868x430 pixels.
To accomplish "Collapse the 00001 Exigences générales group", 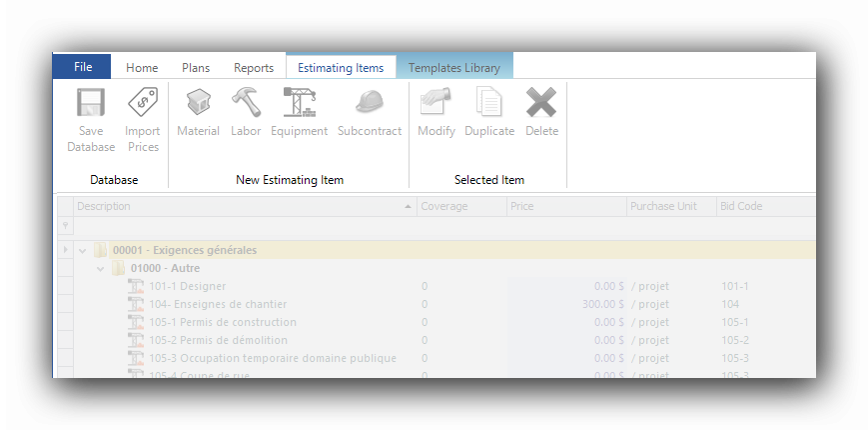I will click(83, 250).
